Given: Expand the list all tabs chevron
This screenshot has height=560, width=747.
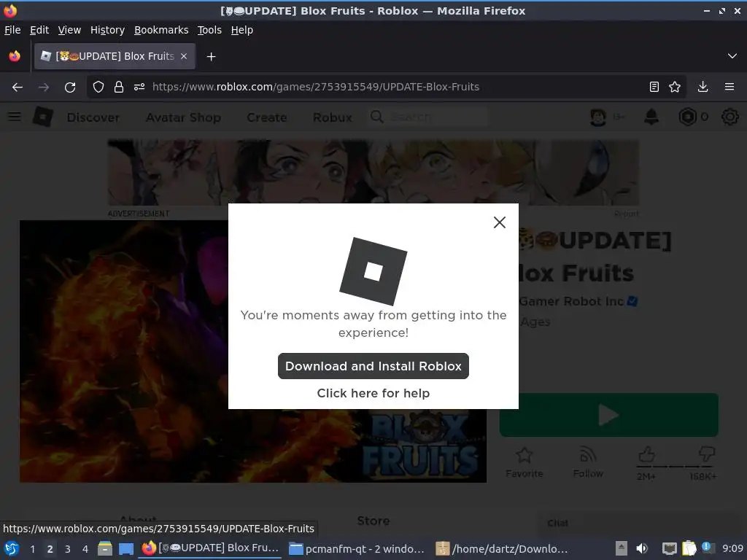Looking at the screenshot, I should (732, 56).
